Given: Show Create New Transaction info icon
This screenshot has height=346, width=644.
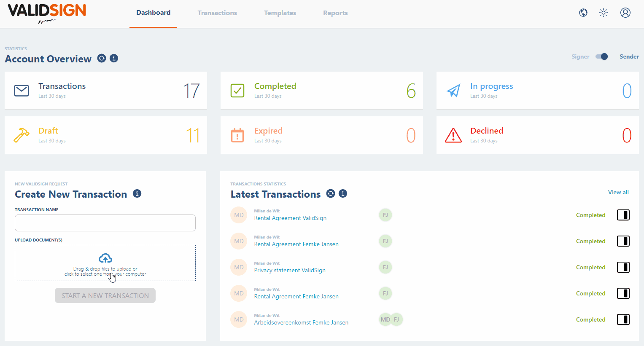Looking at the screenshot, I should [137, 193].
